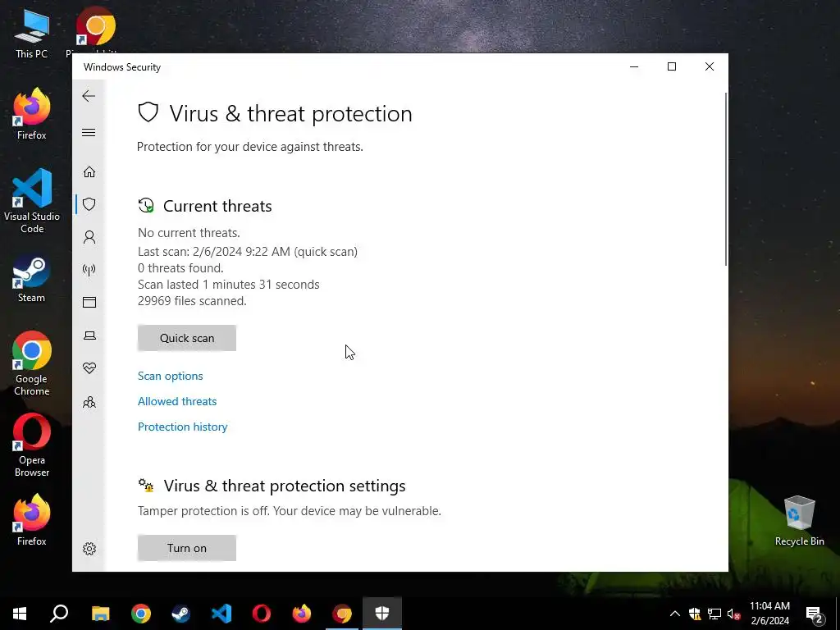Open the Windows Start menu
The width and height of the screenshot is (840, 630).
tap(20, 614)
